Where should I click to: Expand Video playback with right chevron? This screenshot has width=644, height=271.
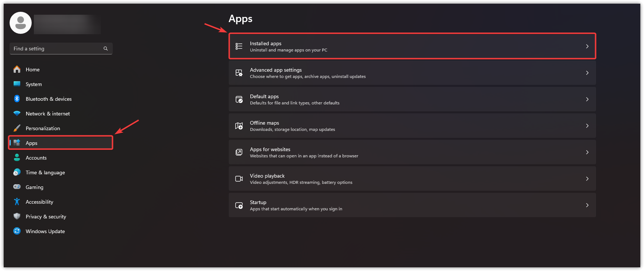(587, 179)
